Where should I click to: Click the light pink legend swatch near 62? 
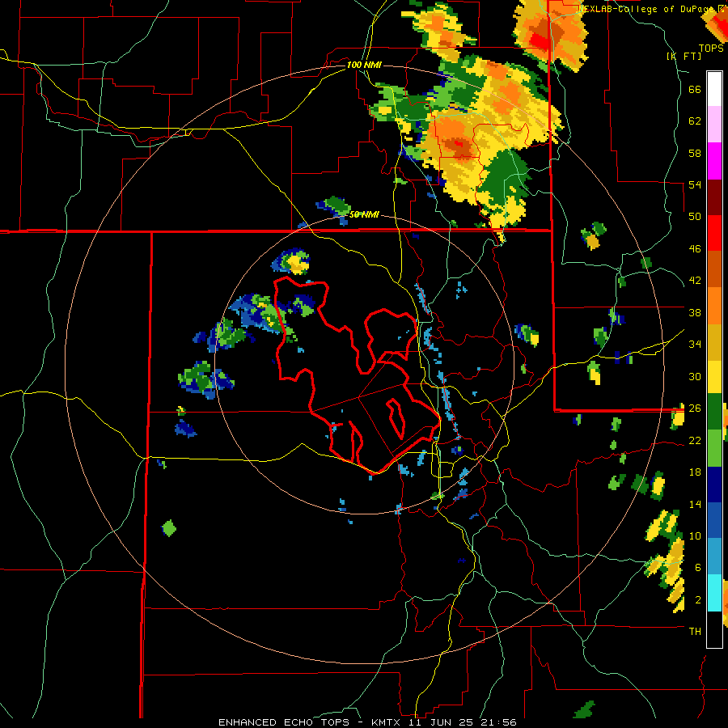coord(714,125)
